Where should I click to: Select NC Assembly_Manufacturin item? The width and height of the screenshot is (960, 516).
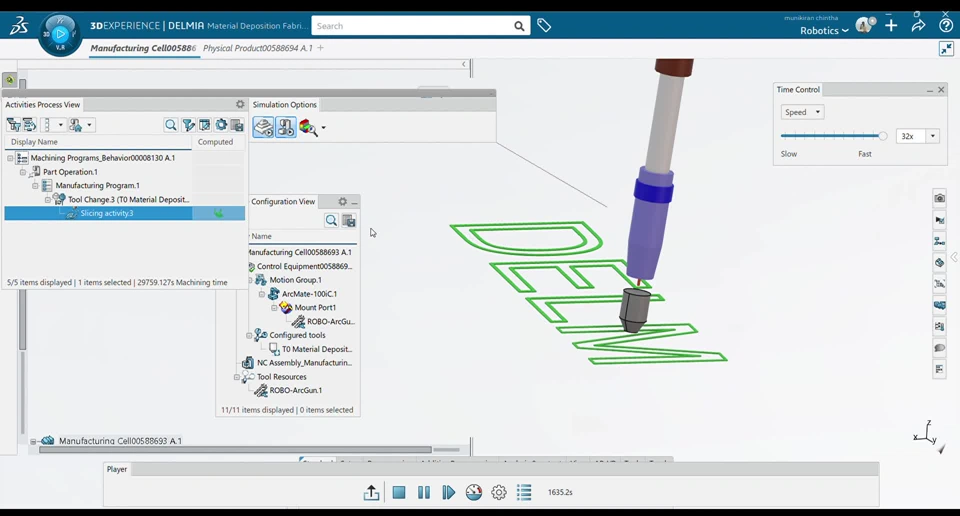click(x=304, y=363)
